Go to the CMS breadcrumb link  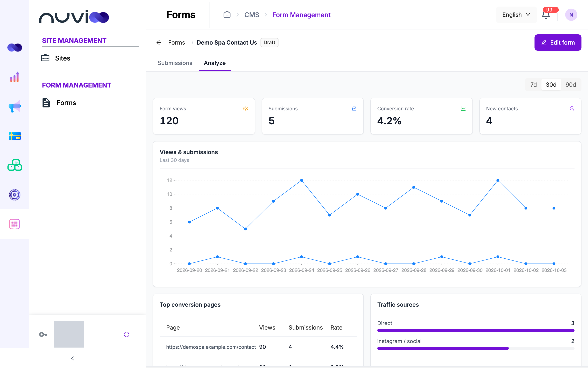pos(252,15)
